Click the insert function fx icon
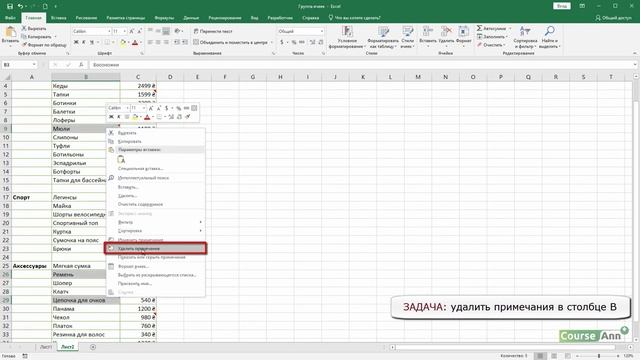The height and width of the screenshot is (360, 640). click(81, 64)
